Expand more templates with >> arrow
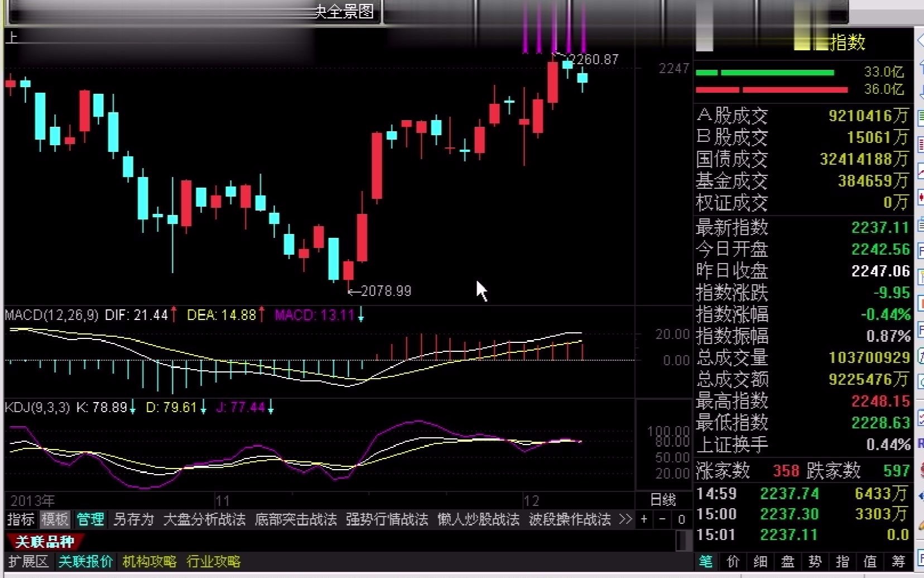Image resolution: width=924 pixels, height=578 pixels. pos(625,519)
